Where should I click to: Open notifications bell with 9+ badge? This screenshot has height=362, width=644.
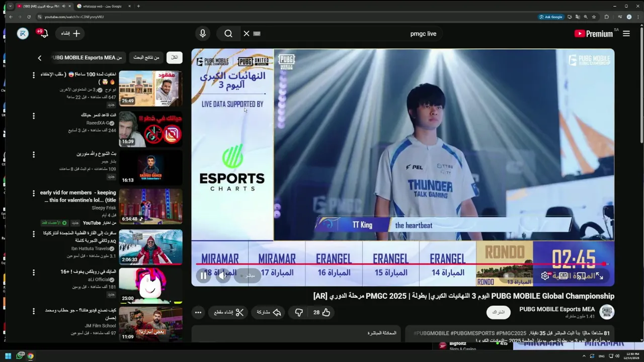click(x=44, y=34)
